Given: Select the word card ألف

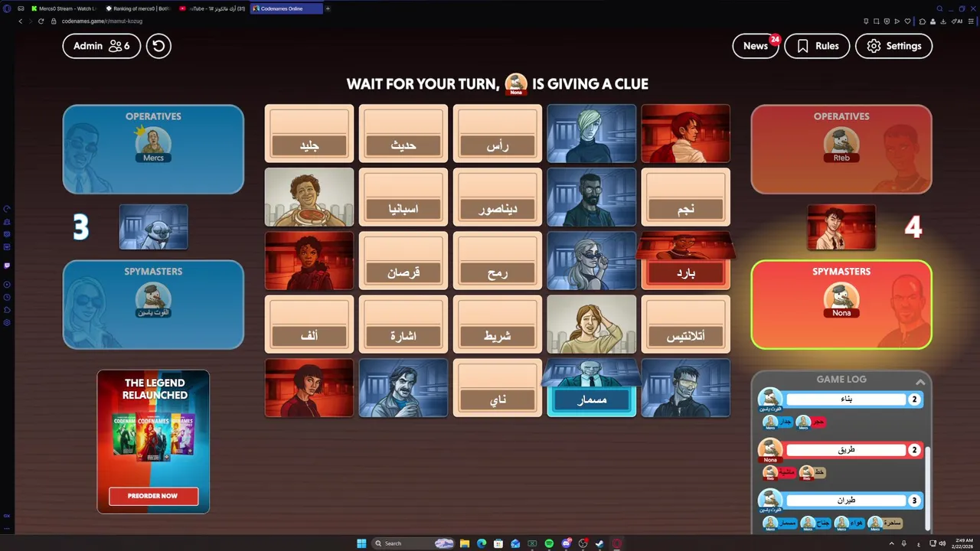Looking at the screenshot, I should (309, 324).
